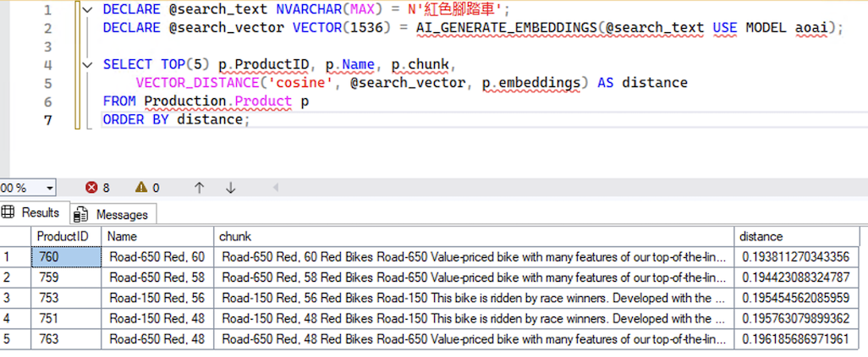Click the Name column header

157,236
